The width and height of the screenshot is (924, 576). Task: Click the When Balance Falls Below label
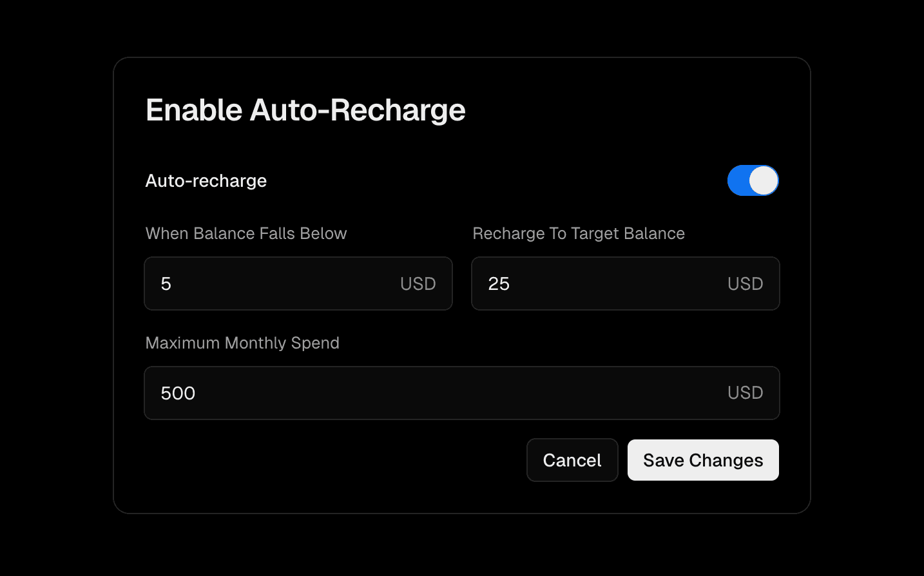pyautogui.click(x=246, y=233)
